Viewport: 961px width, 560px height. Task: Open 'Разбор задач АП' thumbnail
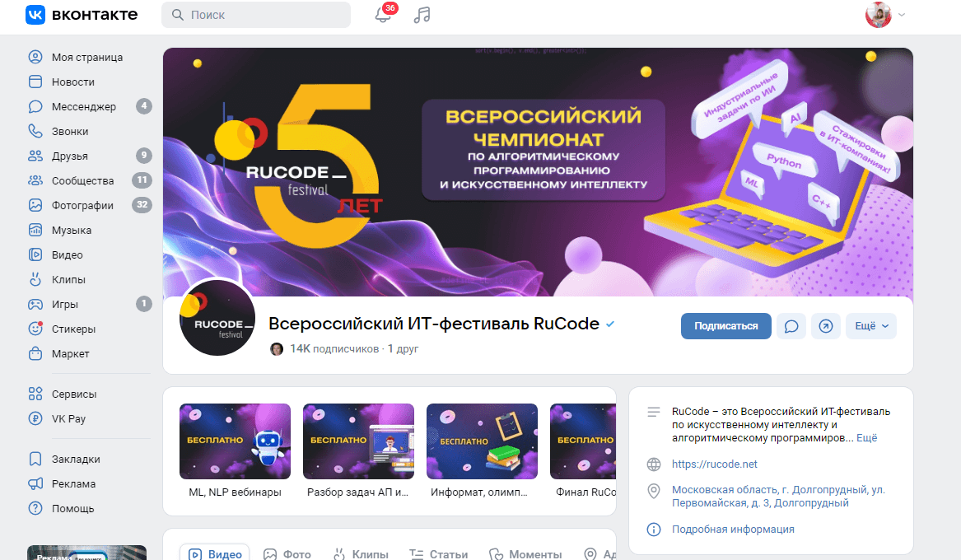pos(358,441)
